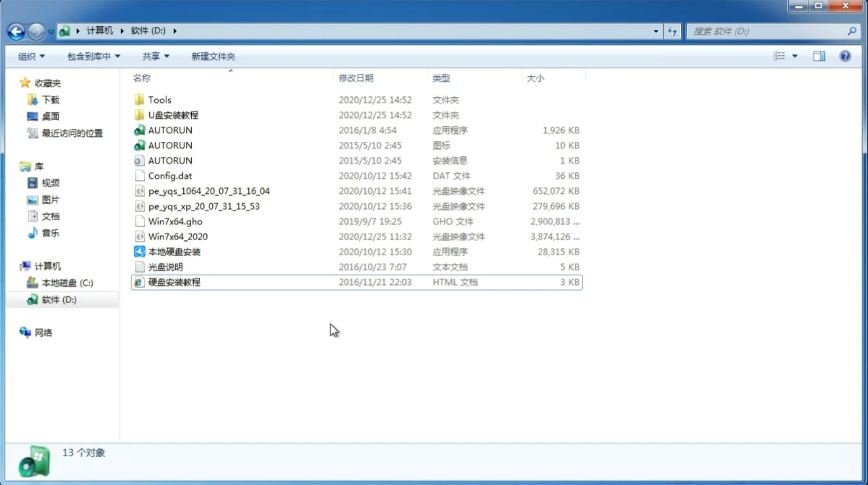Open the U盘安装教程 folder

[x=173, y=115]
